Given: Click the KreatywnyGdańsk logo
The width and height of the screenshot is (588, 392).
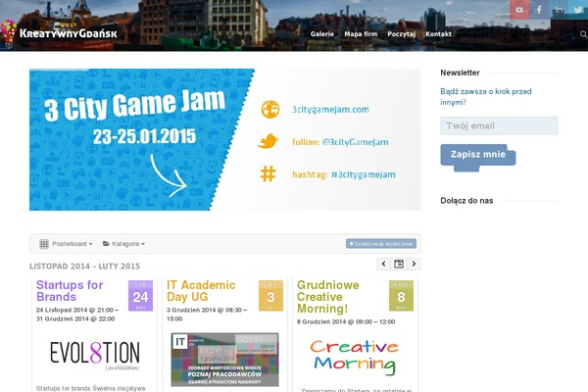Looking at the screenshot, I should [59, 33].
